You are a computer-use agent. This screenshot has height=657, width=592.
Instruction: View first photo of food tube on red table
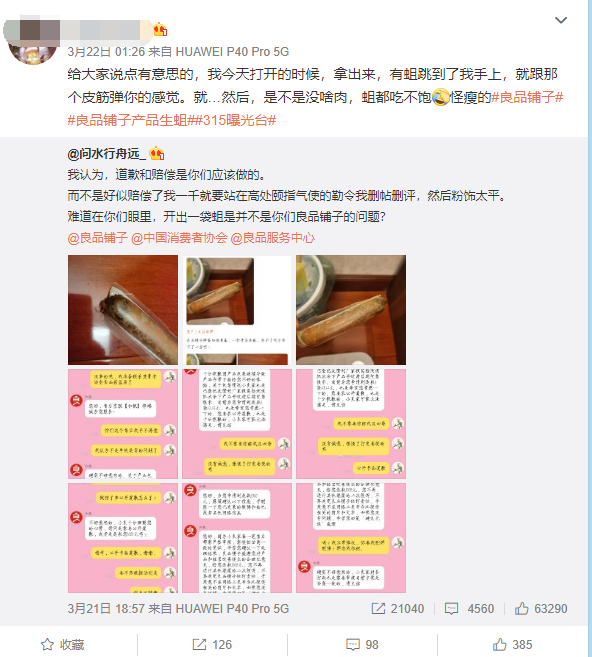point(123,310)
